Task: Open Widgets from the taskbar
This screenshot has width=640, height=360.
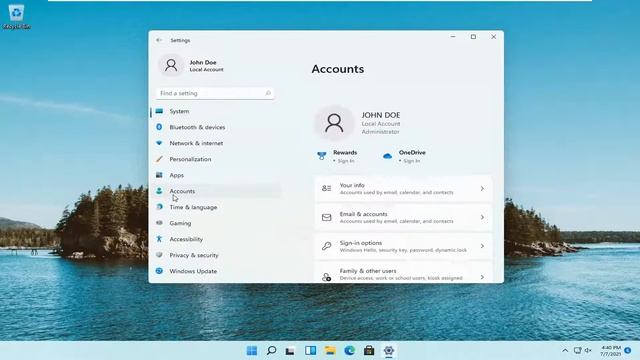Action: 310,350
